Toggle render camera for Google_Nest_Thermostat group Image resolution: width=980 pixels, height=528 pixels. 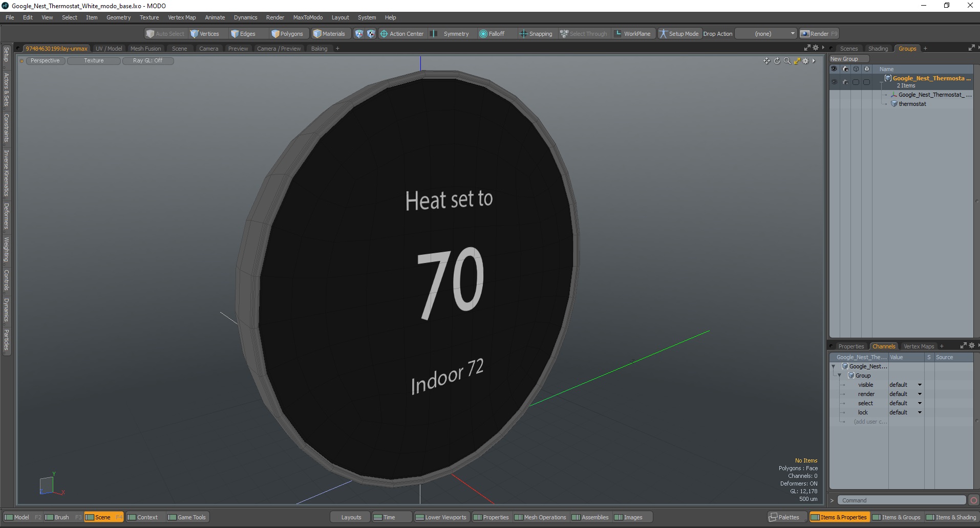click(x=845, y=82)
